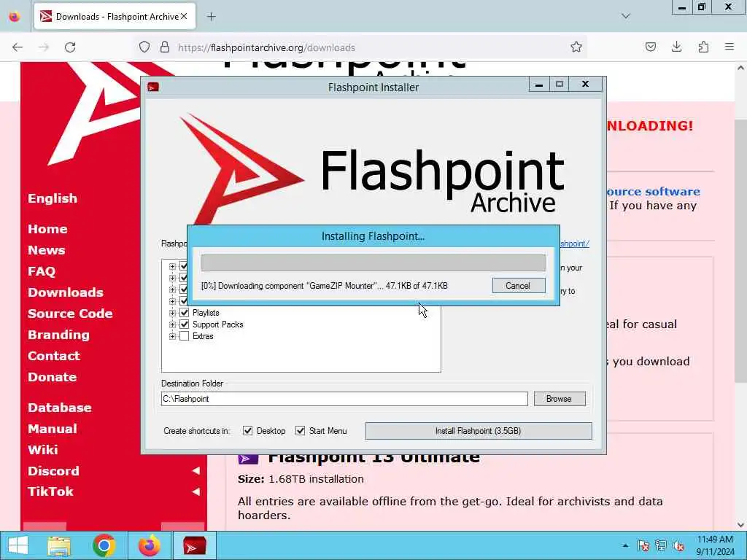The height and width of the screenshot is (560, 747).
Task: Reload the Firefox page
Action: point(70,47)
